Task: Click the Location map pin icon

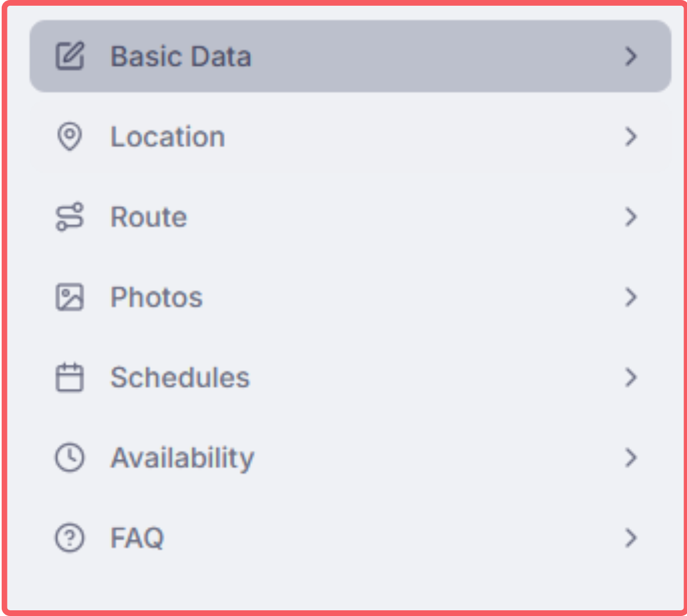Action: [70, 137]
